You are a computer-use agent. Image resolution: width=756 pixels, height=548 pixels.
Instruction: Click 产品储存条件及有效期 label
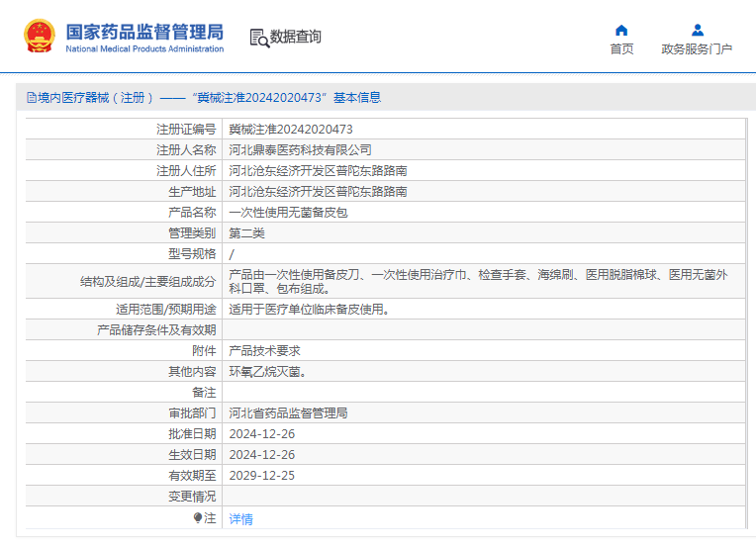(x=156, y=330)
